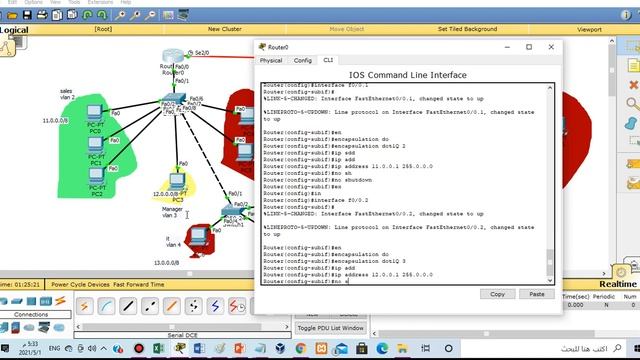Choose the blue coaxial zigzag cable icon
The height and width of the screenshot is (360, 640).
pos(215,306)
